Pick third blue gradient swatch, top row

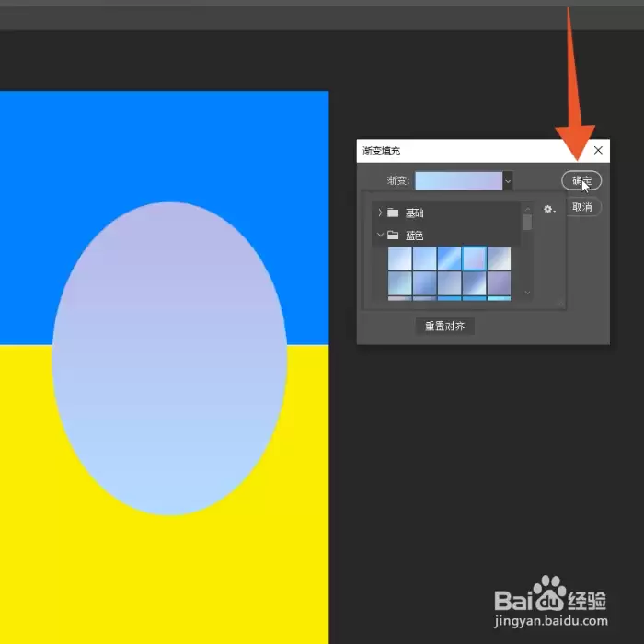pos(449,259)
